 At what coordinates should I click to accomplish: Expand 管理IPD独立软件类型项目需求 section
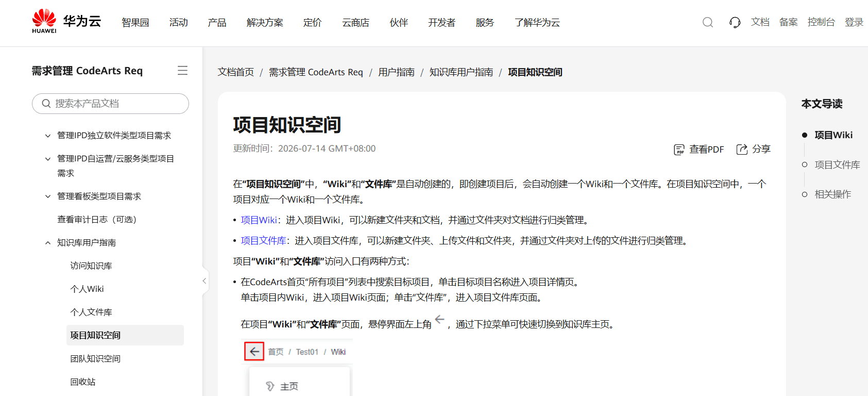pyautogui.click(x=48, y=136)
